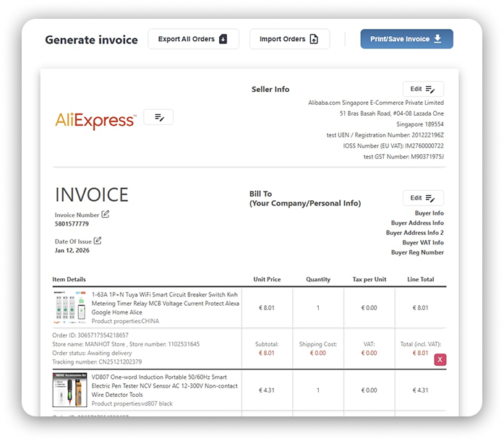Click the UEN Registration Number line
The height and width of the screenshot is (441, 504).
click(x=385, y=135)
